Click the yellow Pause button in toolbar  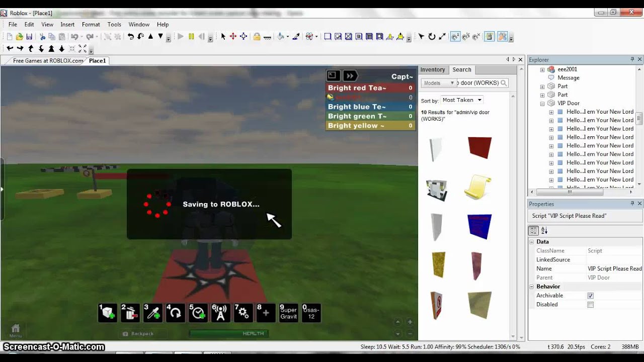click(191, 37)
